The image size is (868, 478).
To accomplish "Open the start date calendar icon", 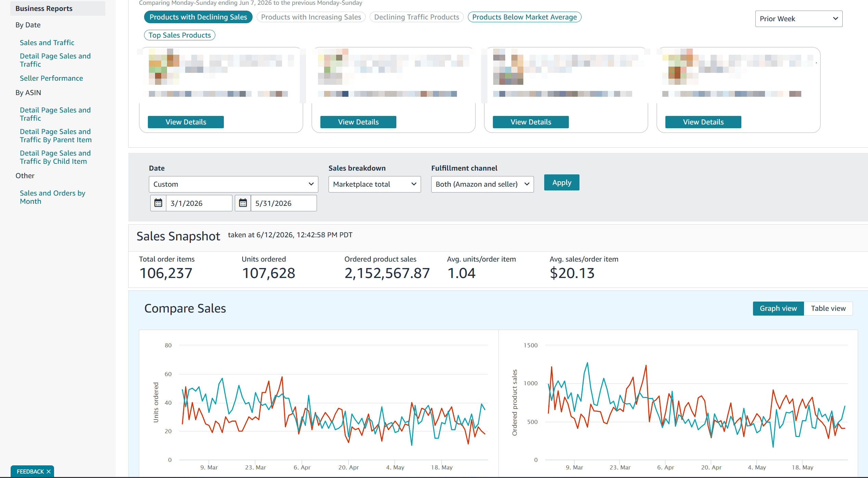I will click(x=158, y=203).
